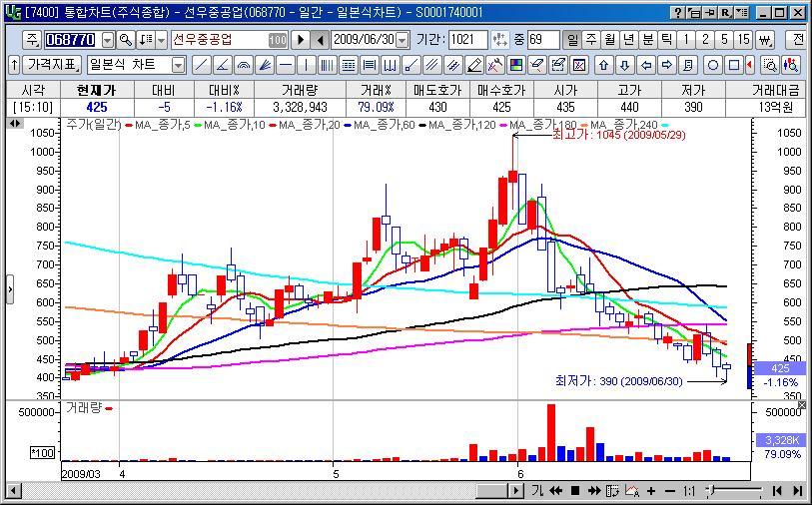
Task: Expand the stock code 068770 dropdown
Action: click(x=108, y=40)
